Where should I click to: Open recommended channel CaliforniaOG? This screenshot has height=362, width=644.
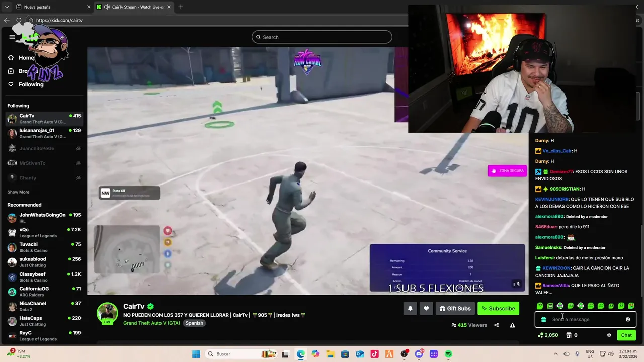tap(44, 292)
